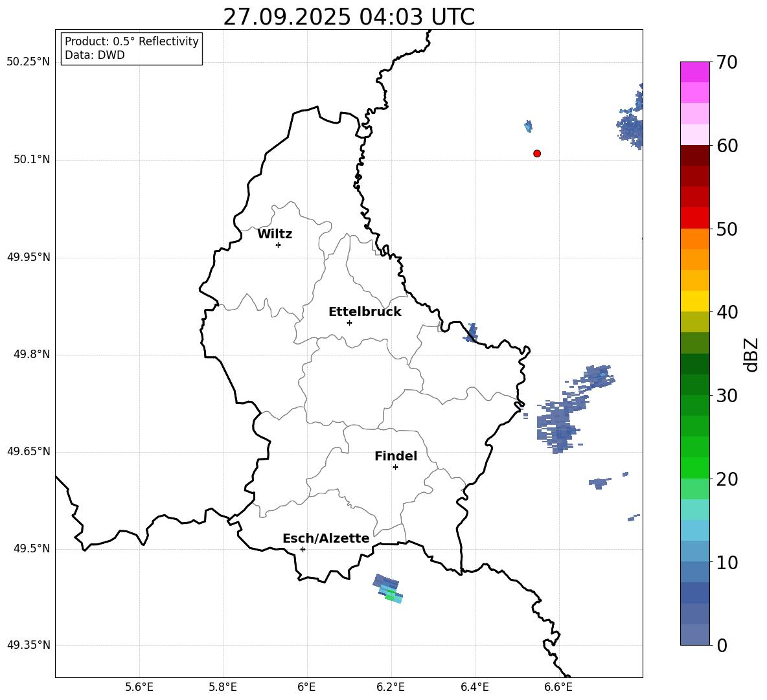Click the 49.35°N latitude label
This screenshot has width=767, height=700.
(x=28, y=645)
